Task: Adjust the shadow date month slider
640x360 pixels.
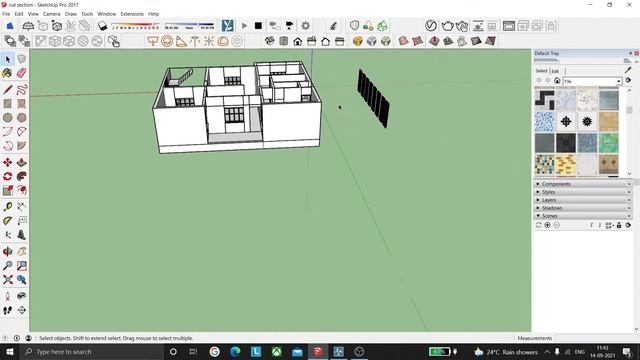Action: click(x=135, y=26)
